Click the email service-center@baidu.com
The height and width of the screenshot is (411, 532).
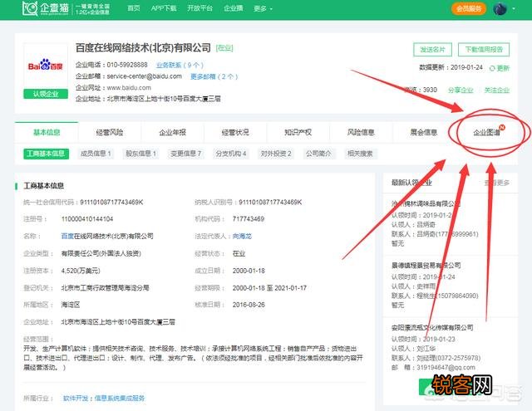coord(144,76)
